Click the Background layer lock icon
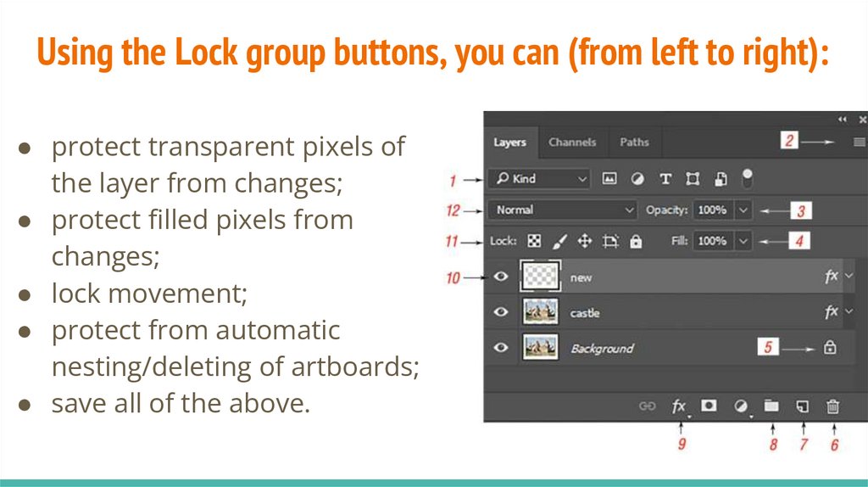 tap(829, 347)
